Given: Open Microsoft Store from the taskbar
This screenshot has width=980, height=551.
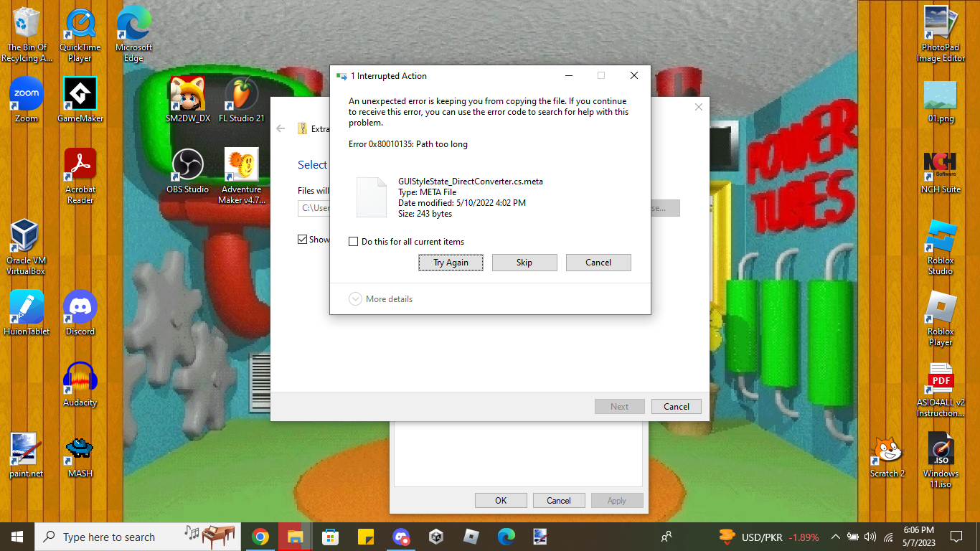Looking at the screenshot, I should coord(330,537).
